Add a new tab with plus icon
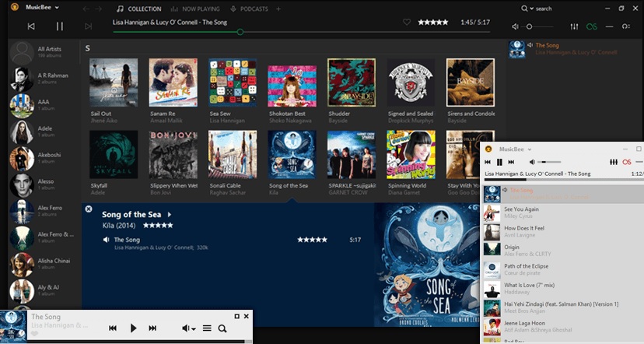The image size is (644, 344). coord(278,9)
